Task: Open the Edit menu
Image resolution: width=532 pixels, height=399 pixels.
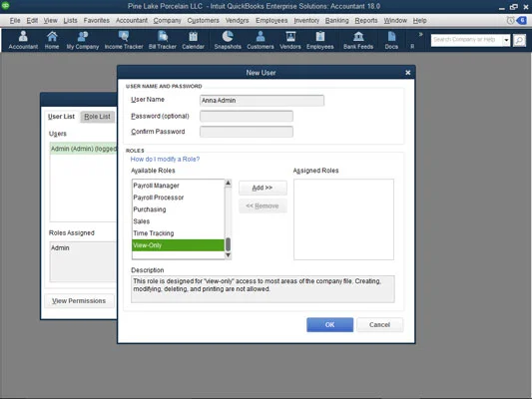Action: [32, 21]
